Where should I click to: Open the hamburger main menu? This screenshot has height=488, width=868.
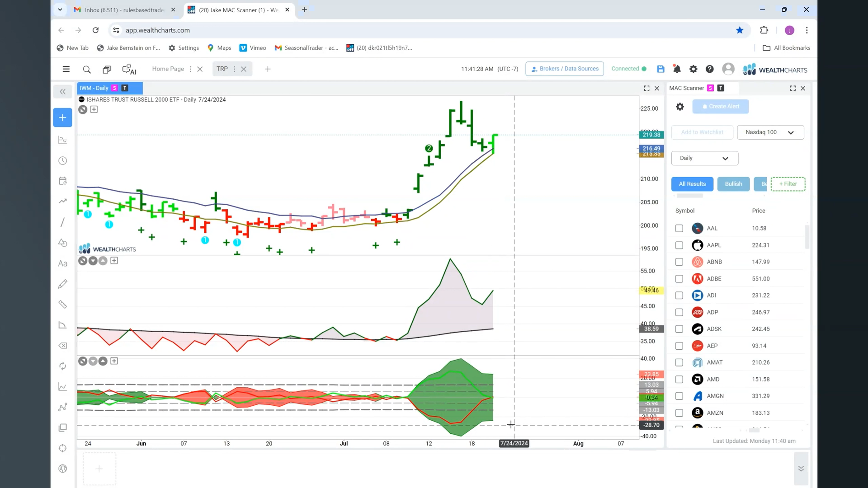pyautogui.click(x=66, y=69)
